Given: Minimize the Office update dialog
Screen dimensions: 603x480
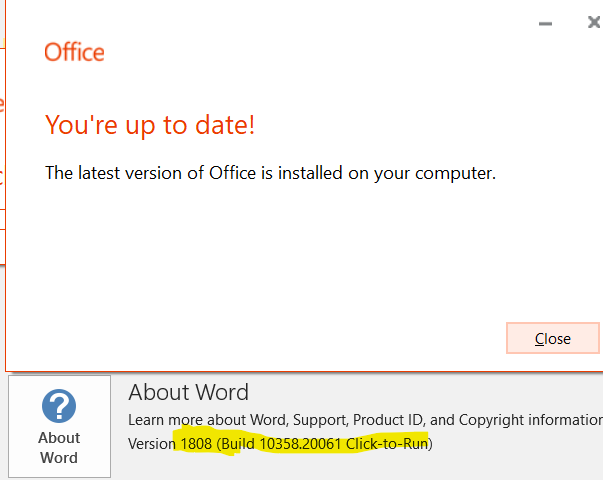Looking at the screenshot, I should coord(545,22).
